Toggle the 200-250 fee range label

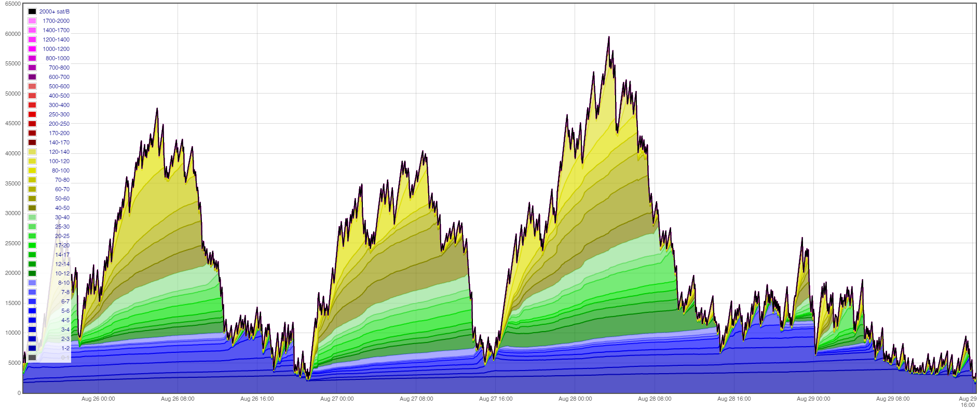tap(59, 124)
